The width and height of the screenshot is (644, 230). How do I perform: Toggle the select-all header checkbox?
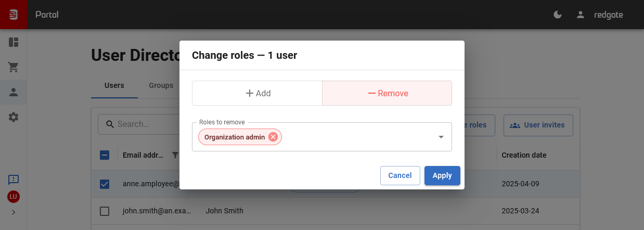[x=105, y=155]
